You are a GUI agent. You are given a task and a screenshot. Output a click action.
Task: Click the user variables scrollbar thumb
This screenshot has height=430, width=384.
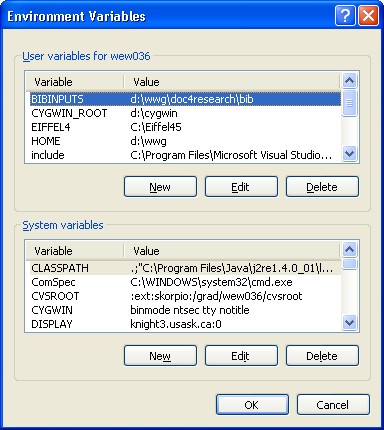click(x=350, y=103)
